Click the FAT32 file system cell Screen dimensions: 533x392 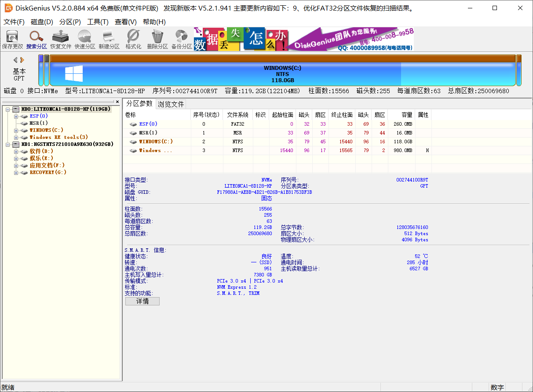[x=238, y=124]
